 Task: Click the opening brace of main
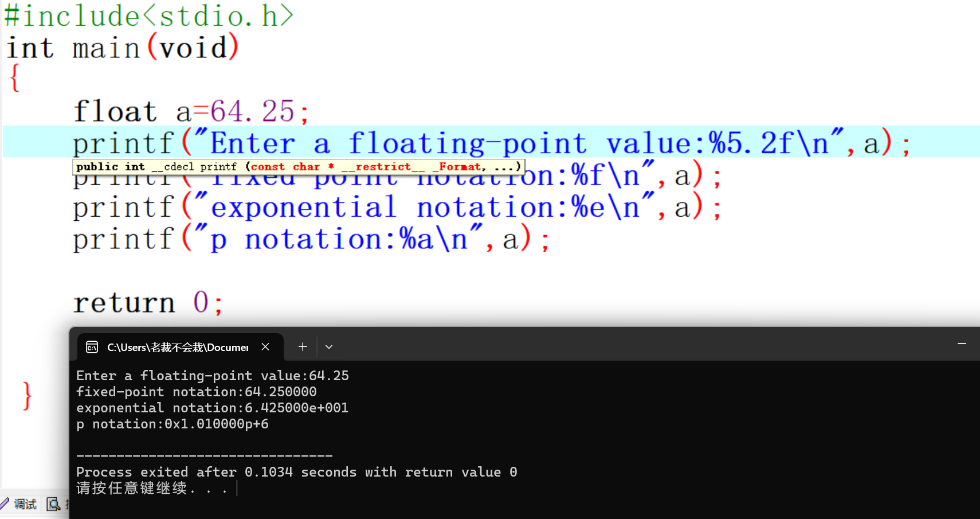(15, 78)
